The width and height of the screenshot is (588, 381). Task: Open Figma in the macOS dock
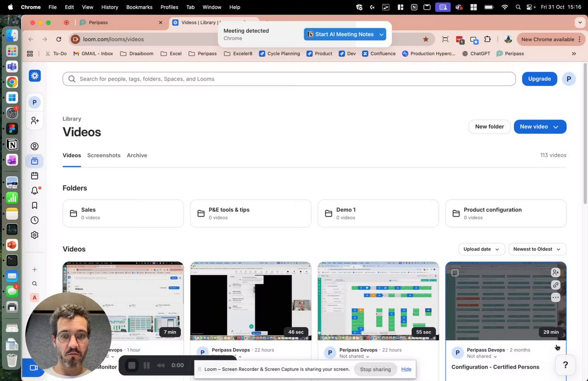pyautogui.click(x=12, y=129)
